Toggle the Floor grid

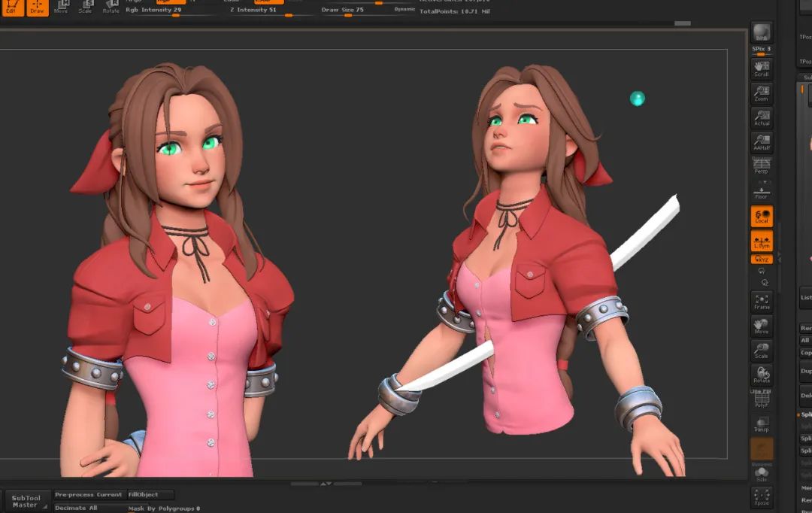click(761, 193)
